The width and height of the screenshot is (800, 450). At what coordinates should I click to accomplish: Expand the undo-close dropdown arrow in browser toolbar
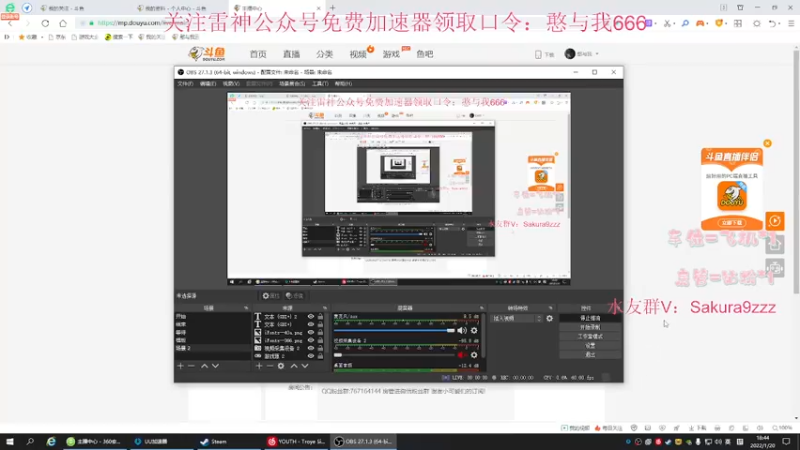780,23
